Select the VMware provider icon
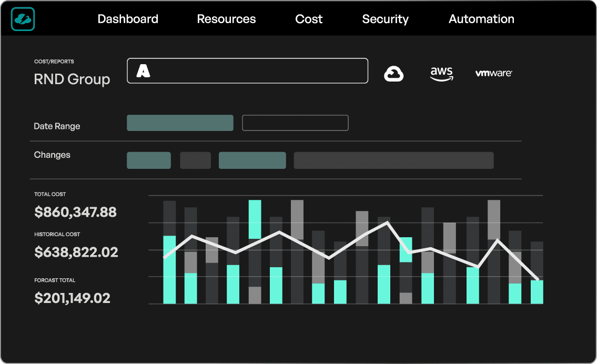 [493, 73]
